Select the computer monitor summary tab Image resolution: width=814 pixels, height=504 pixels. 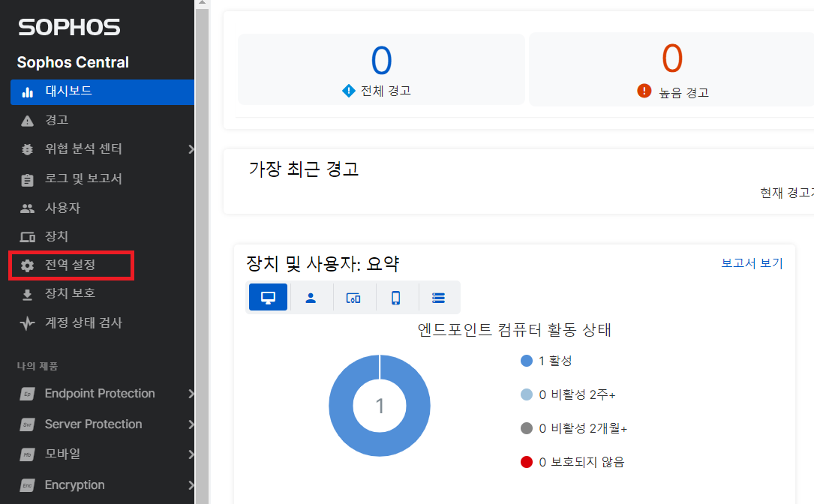pyautogui.click(x=268, y=297)
